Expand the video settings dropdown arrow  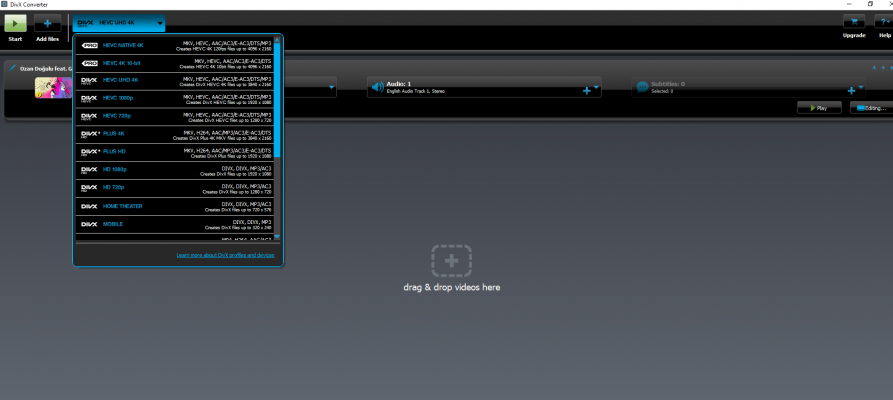pyautogui.click(x=331, y=88)
